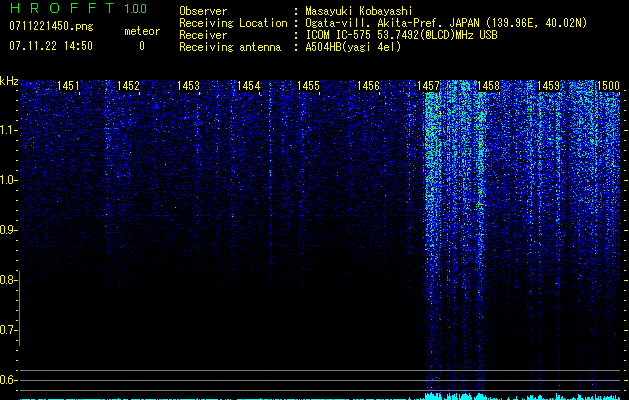Image resolution: width=629 pixels, height=400 pixels.
Task: Click the 0.6 kHz axis label
Action: [x=7, y=380]
